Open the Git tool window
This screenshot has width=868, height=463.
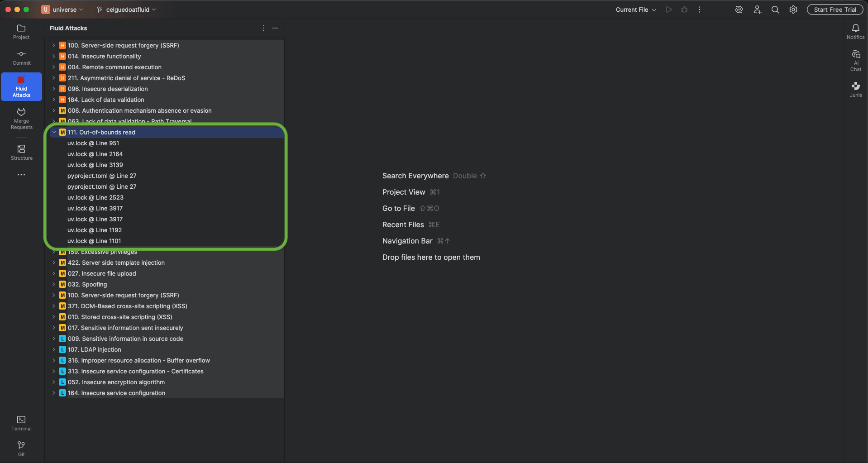pos(21,449)
